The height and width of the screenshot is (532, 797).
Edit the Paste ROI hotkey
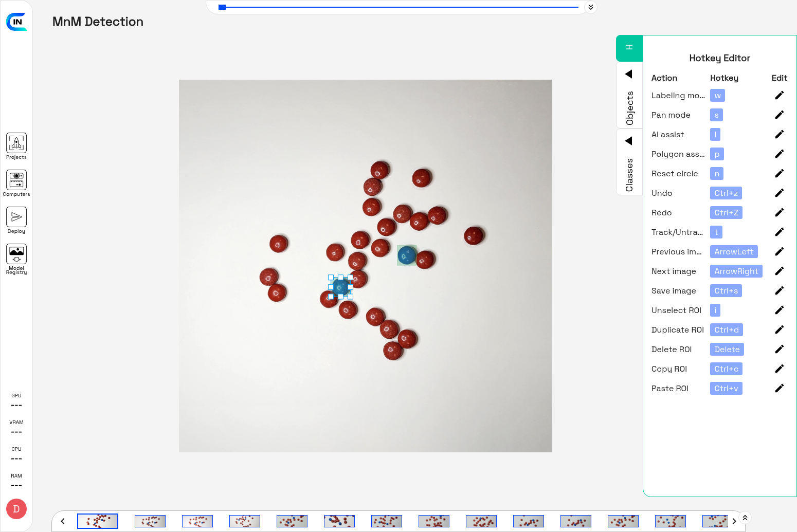[779, 389]
